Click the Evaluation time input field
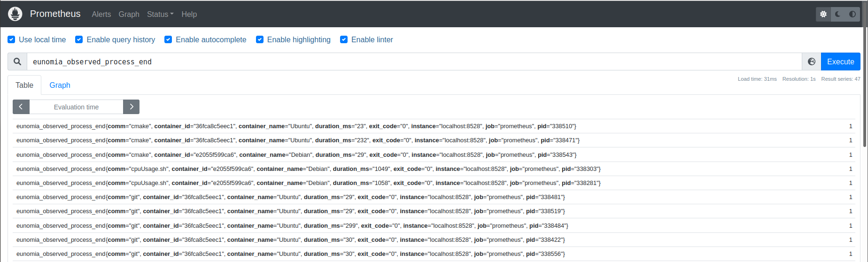The height and width of the screenshot is (262, 868). 76,107
